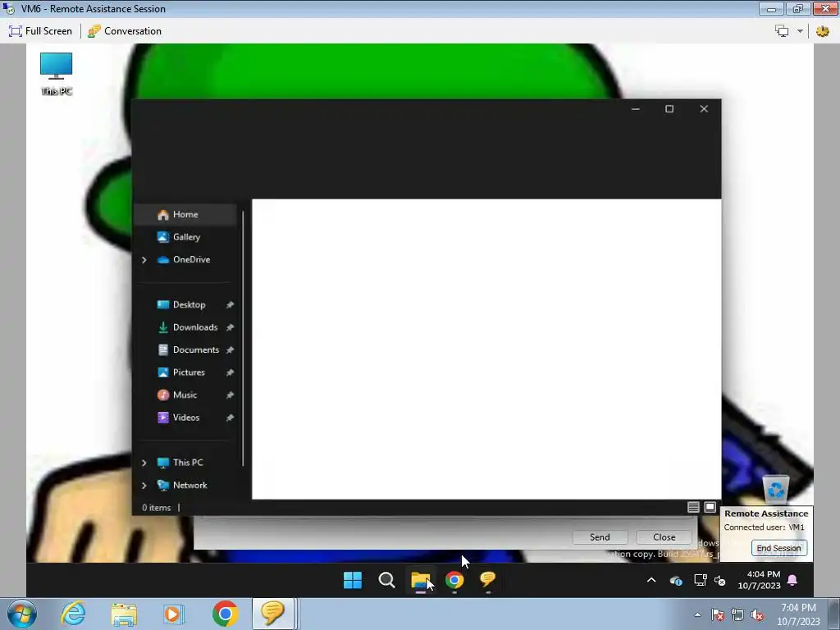
Task: Click the 0 items status text
Action: 157,507
